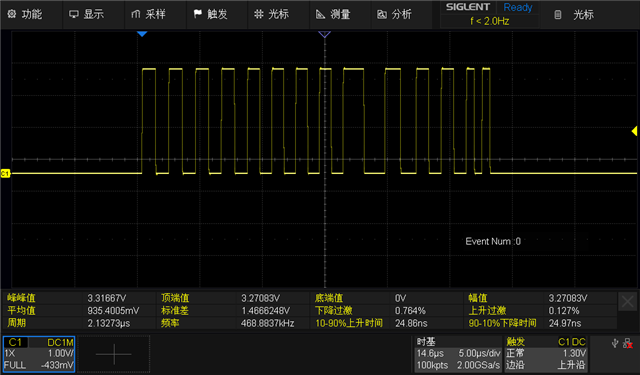The image size is (640, 375).
Task: Open the 触发 trigger settings box at the bottom
Action: (546, 354)
